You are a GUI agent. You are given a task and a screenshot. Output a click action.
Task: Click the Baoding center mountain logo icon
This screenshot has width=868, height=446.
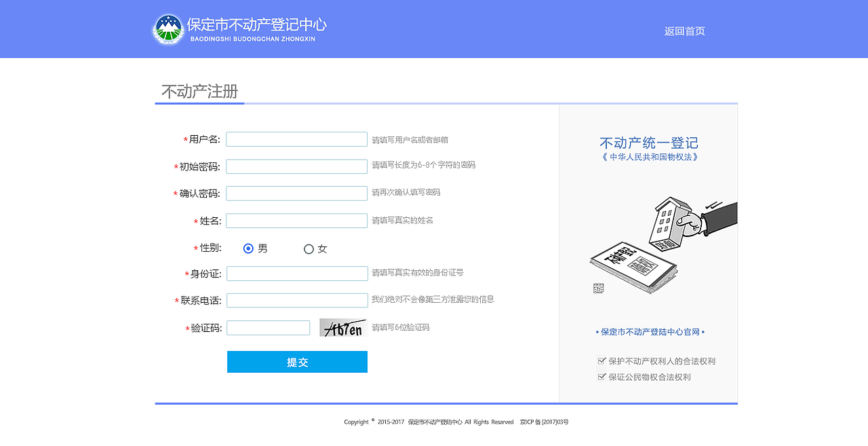(168, 29)
